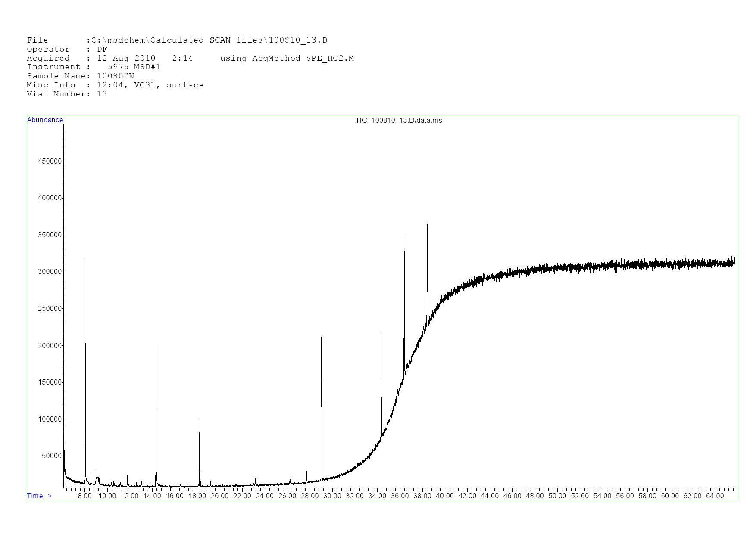The image size is (756, 534).
Task: Click the peak apex near 14.3 minutes
Action: 156,345
